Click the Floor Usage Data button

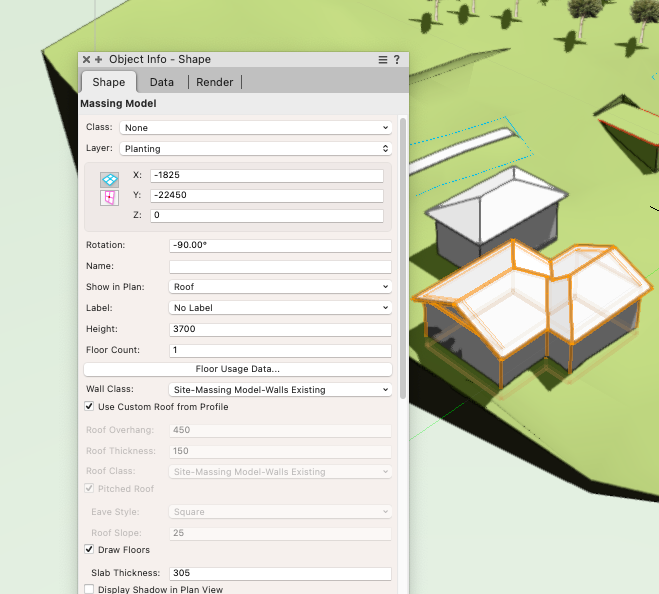tap(237, 369)
